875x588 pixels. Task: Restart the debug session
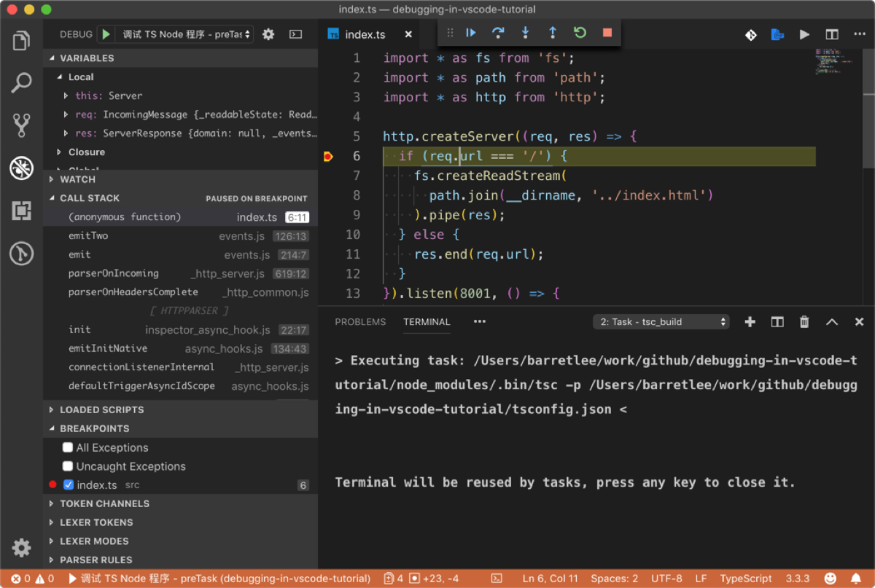(x=580, y=33)
